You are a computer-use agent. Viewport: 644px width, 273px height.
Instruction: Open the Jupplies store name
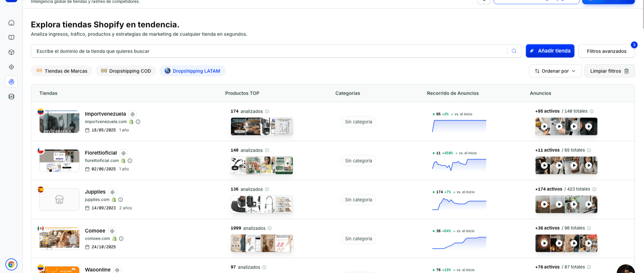[x=95, y=192]
